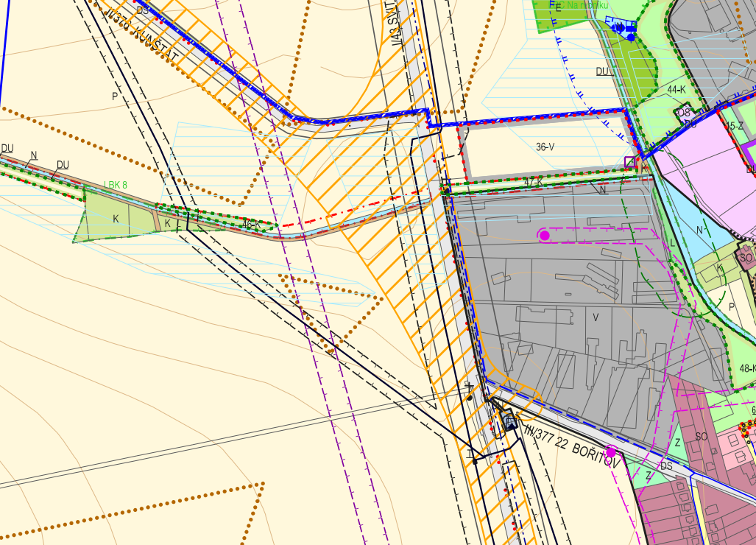This screenshot has height=545, width=756.
Task: Select the 48-K green area label
Action: pos(748,368)
